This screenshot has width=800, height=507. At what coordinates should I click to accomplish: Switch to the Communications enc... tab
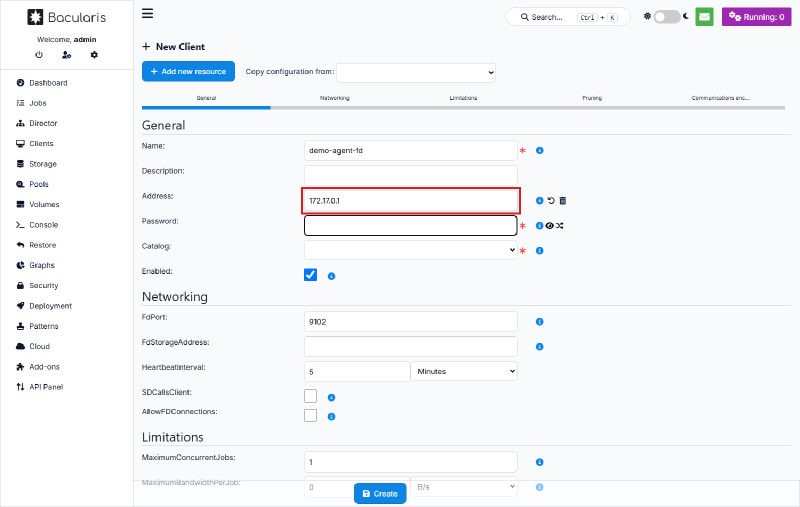click(720, 98)
